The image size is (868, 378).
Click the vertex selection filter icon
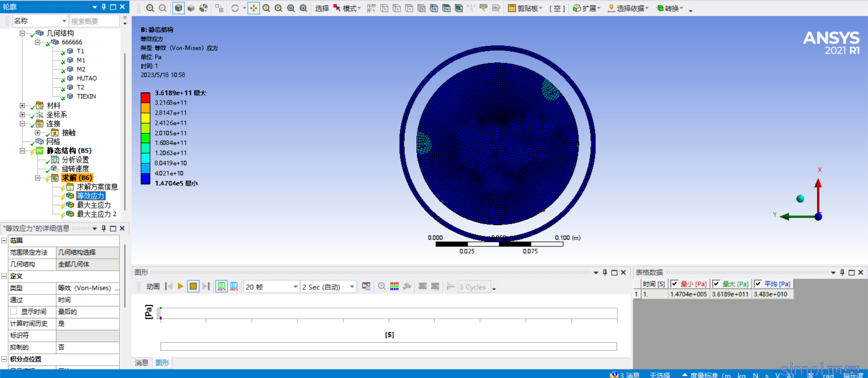pyautogui.click(x=384, y=8)
